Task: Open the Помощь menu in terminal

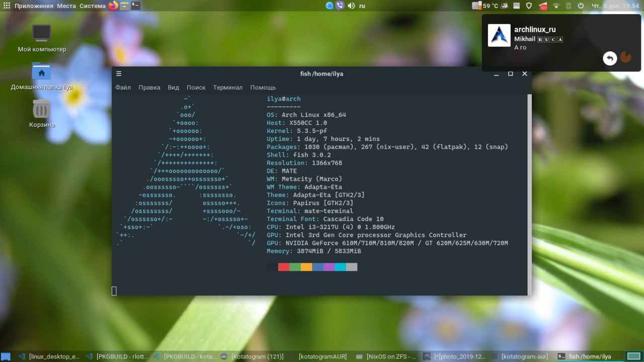Action: pyautogui.click(x=263, y=87)
